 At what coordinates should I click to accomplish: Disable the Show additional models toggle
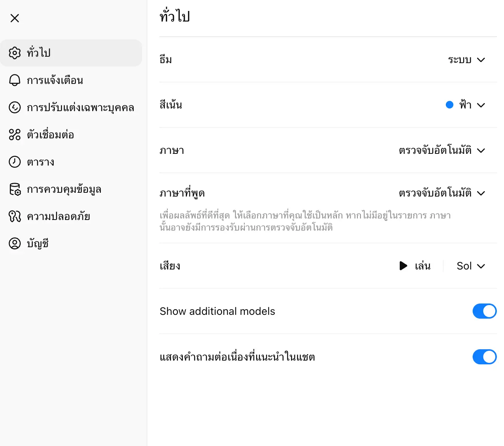[x=484, y=311]
